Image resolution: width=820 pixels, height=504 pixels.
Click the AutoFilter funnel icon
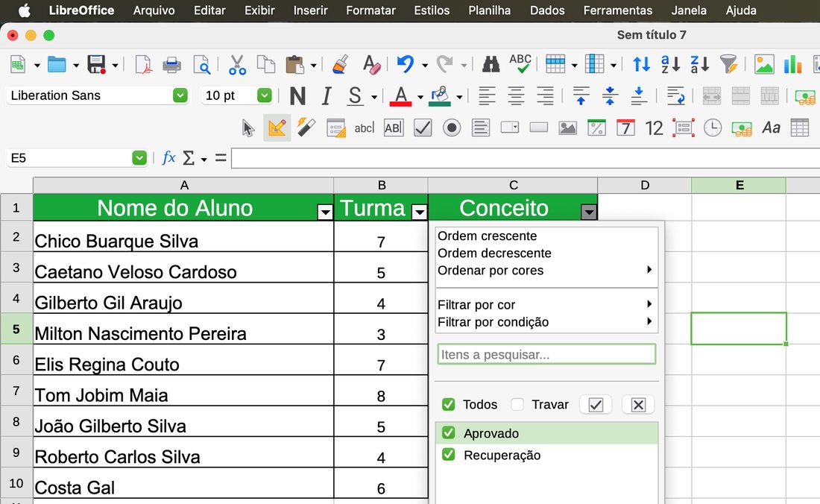pyautogui.click(x=728, y=64)
